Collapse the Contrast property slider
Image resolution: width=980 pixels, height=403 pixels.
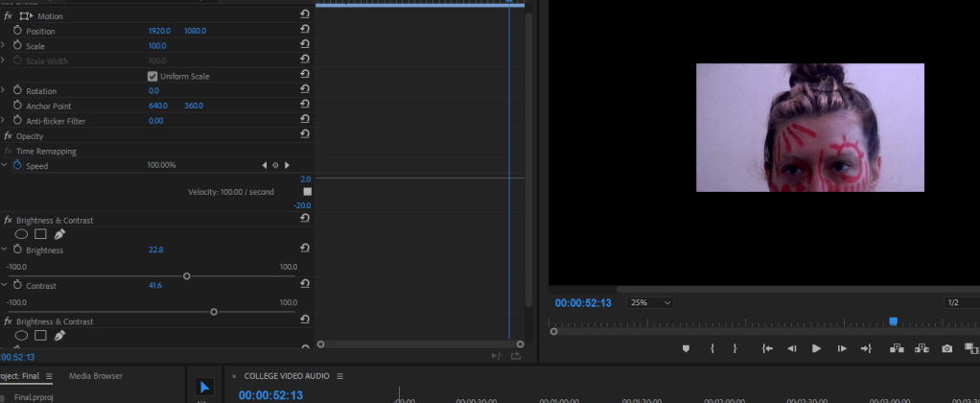[4, 286]
